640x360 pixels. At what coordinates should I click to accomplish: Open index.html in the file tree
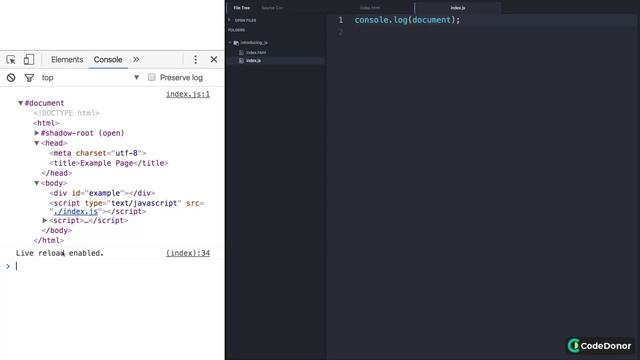coord(256,52)
